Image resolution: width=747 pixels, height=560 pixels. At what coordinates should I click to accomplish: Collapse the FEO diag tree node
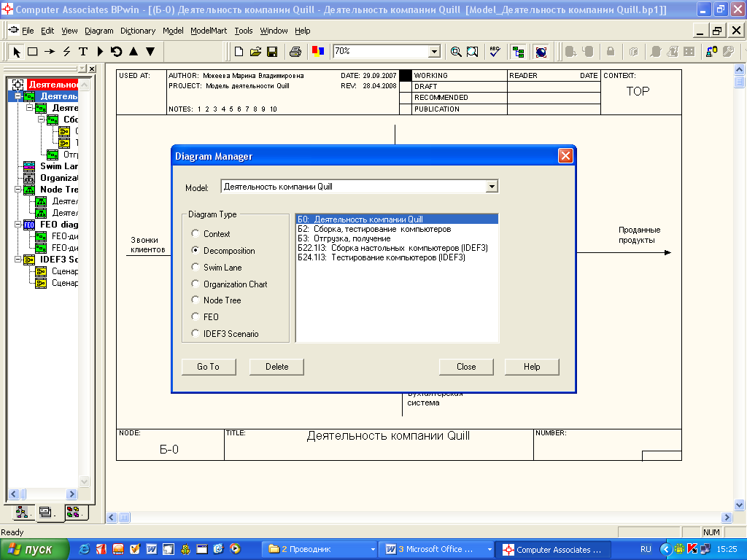[x=18, y=225]
